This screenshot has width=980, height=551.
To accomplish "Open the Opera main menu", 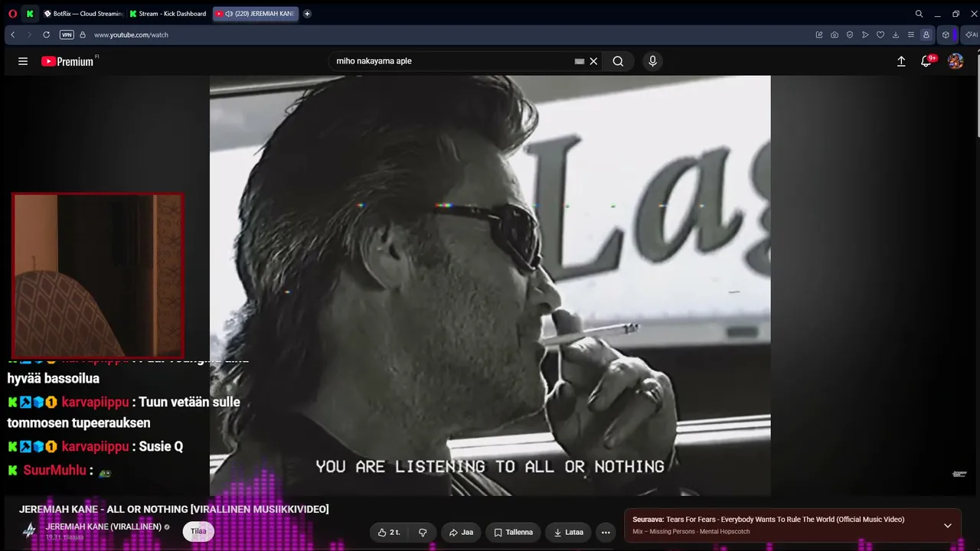I will [12, 14].
